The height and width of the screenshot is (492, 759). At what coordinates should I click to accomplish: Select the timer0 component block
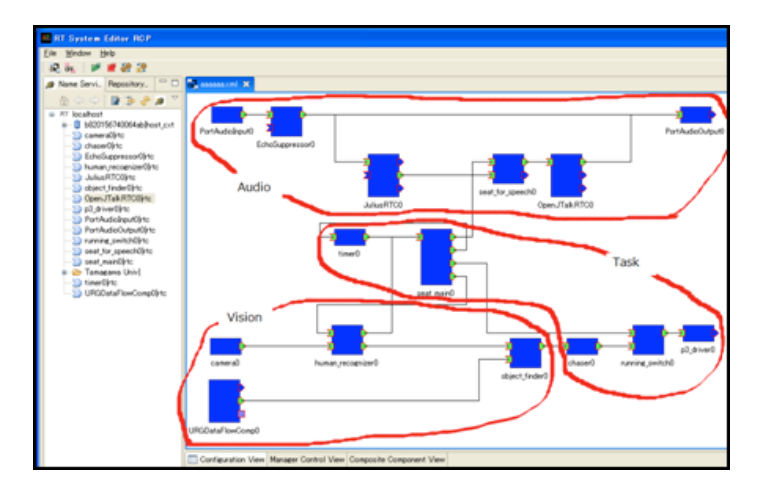pyautogui.click(x=350, y=237)
